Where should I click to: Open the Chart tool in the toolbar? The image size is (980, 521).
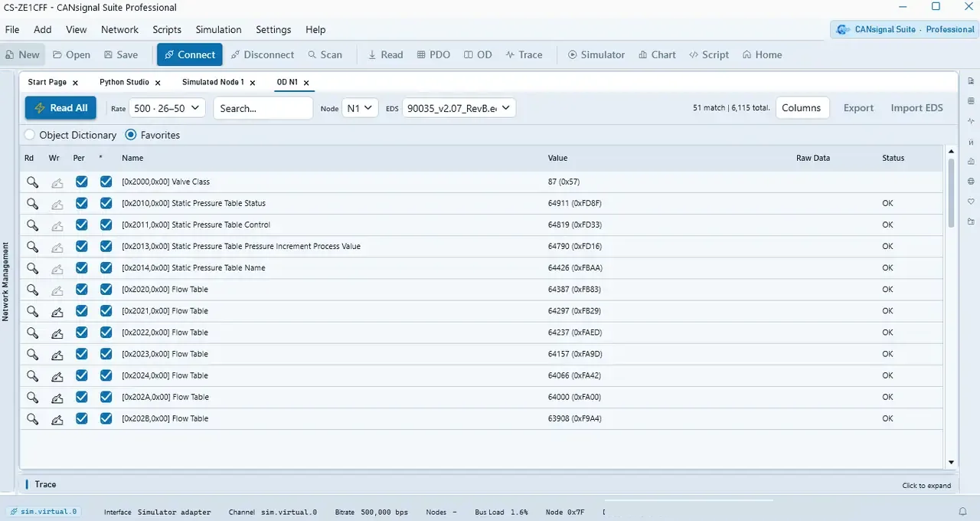pyautogui.click(x=656, y=54)
